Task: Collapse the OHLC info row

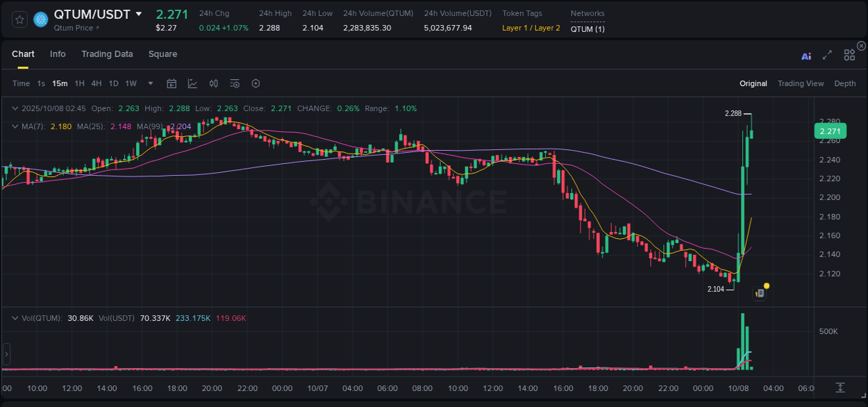Action: click(x=15, y=108)
